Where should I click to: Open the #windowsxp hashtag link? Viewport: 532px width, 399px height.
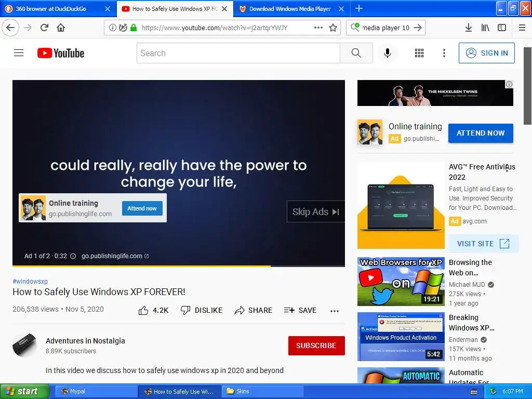coord(30,281)
